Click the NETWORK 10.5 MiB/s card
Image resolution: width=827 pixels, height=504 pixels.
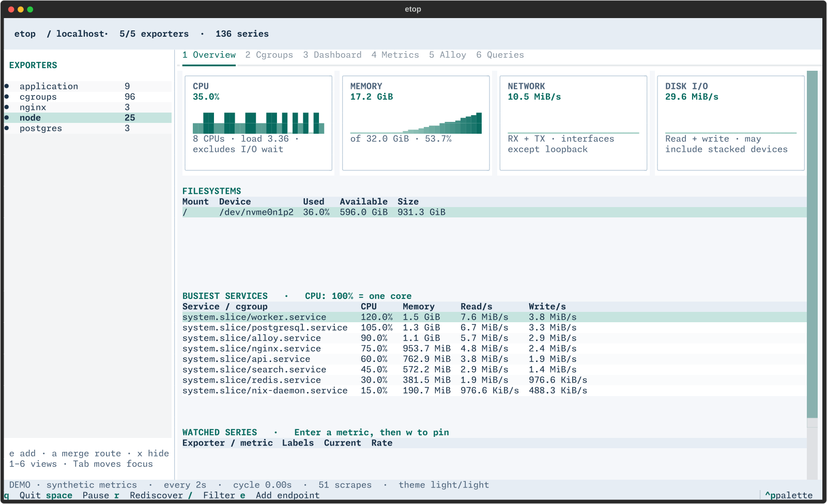point(573,123)
